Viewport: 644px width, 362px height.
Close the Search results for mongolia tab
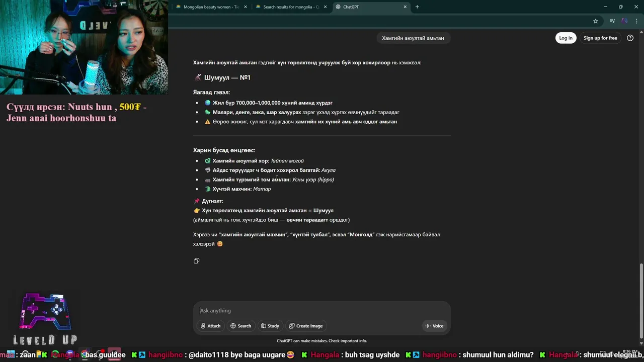pos(325,7)
